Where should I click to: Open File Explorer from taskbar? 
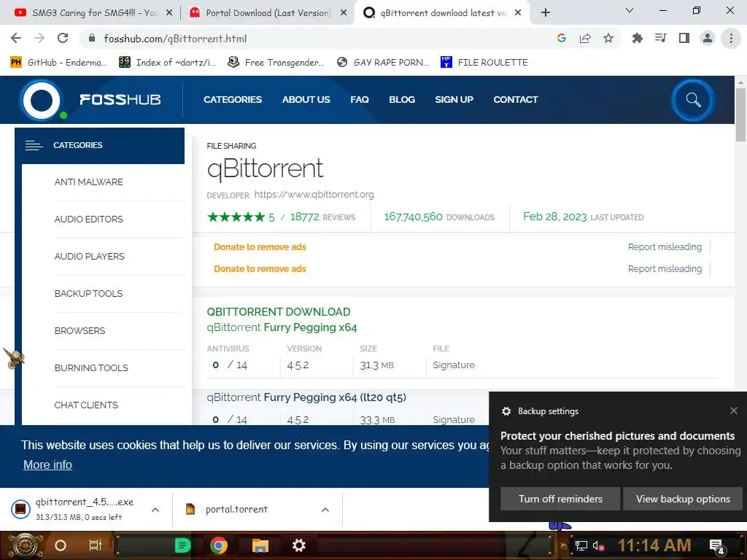click(260, 545)
